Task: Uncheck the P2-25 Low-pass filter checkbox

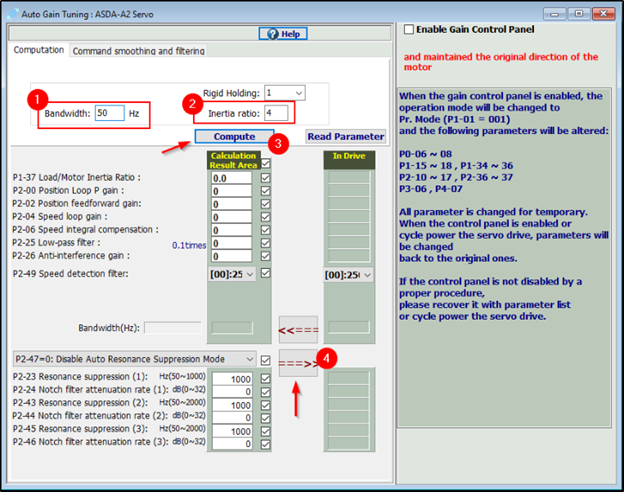Action: click(x=265, y=243)
